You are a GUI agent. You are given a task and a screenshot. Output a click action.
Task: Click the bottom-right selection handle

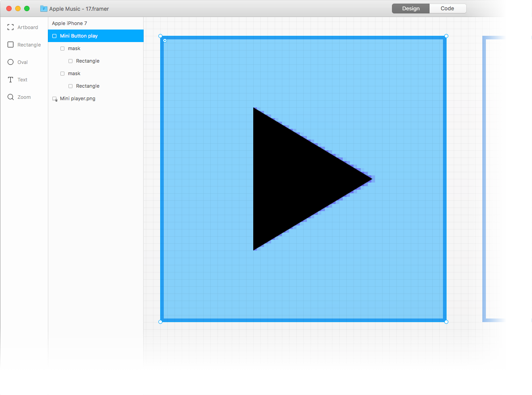pyautogui.click(x=446, y=322)
